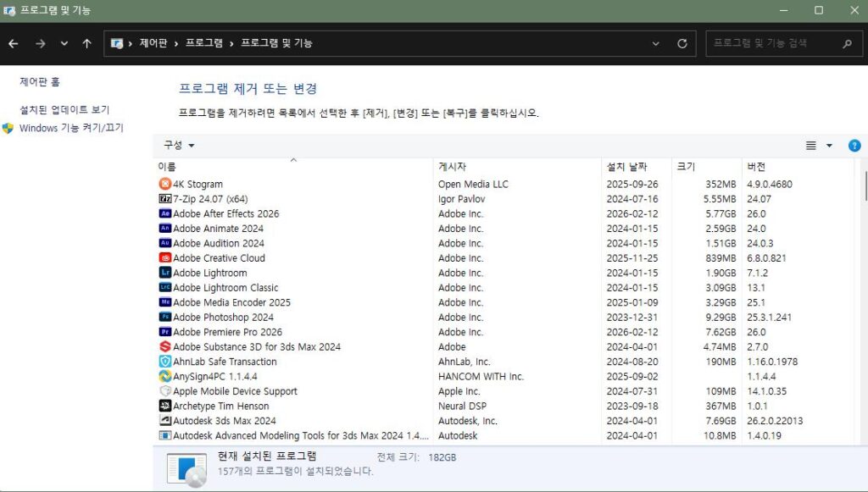The width and height of the screenshot is (868, 492).
Task: Select the Apple Mobile Device Support icon
Action: click(x=165, y=391)
